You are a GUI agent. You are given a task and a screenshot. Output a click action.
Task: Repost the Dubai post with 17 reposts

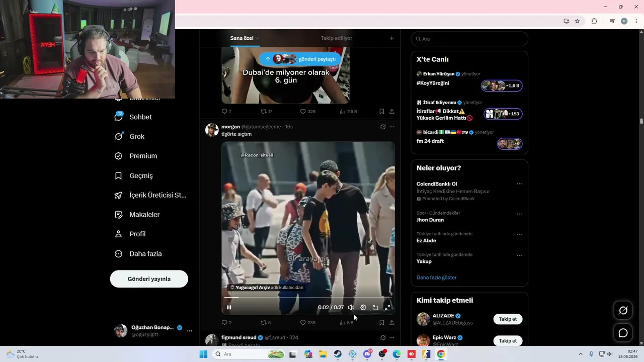click(266, 111)
